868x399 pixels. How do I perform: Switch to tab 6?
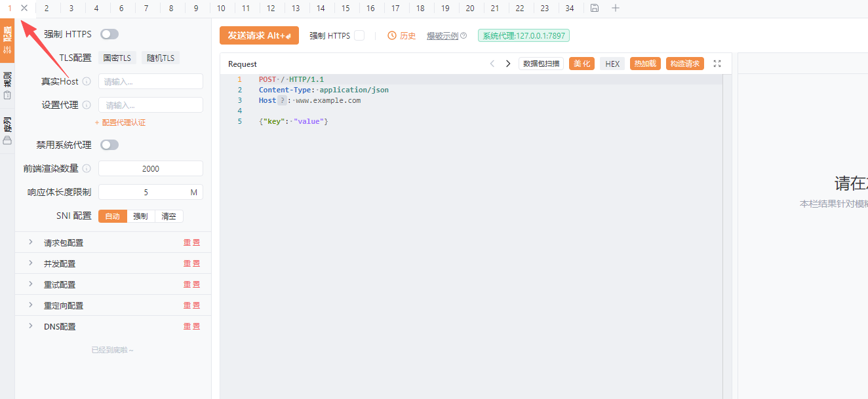tap(121, 8)
